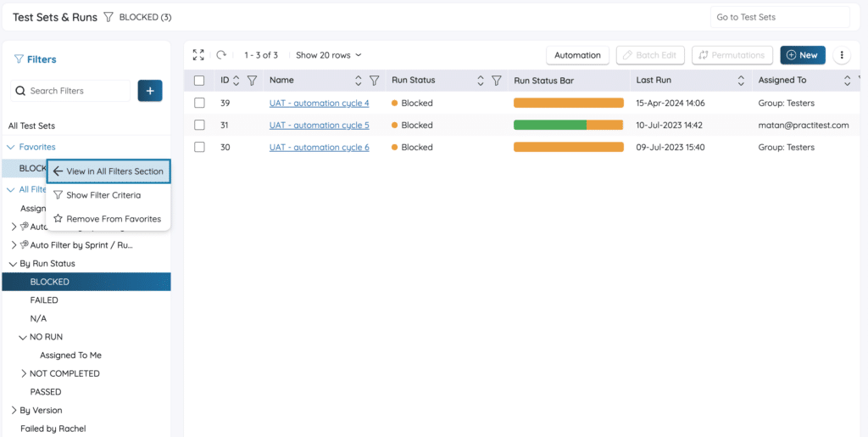Collapse the By Run Status filter group
Viewport: 868px width, 437px height.
click(x=13, y=264)
